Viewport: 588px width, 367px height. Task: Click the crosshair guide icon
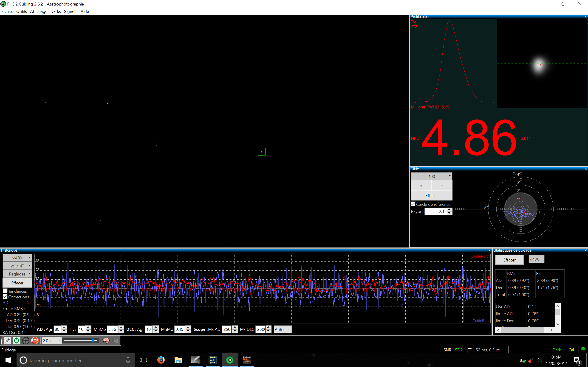point(25,341)
